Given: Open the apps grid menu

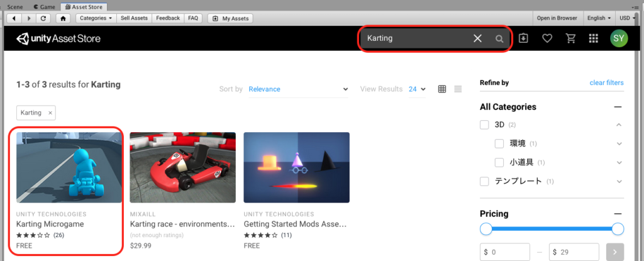Looking at the screenshot, I should 593,39.
